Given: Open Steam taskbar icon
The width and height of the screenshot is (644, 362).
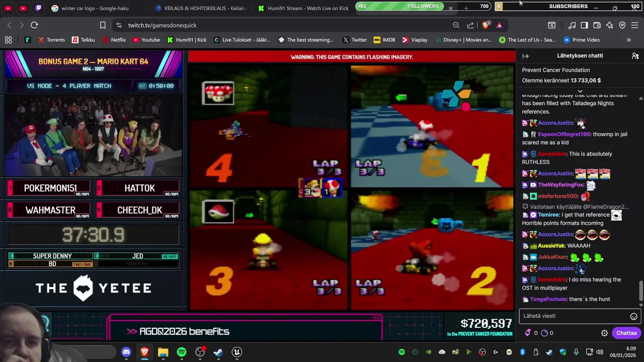Looking at the screenshot, I should tap(218, 352).
